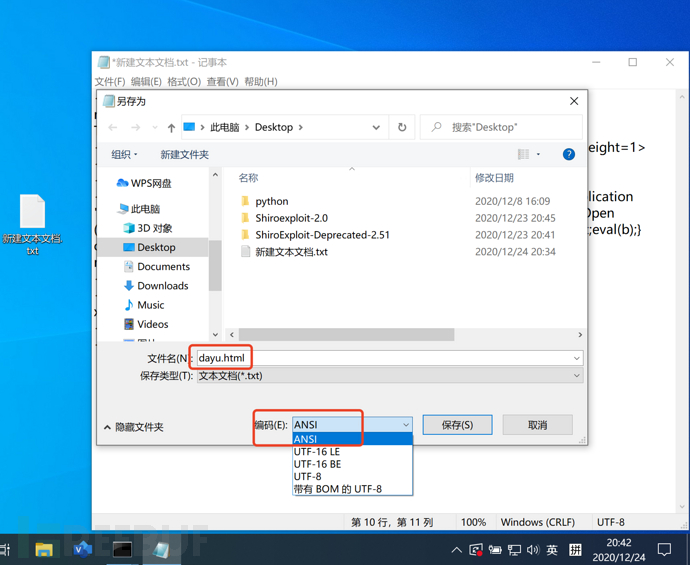
Task: Close the 另存为 dialog
Action: (574, 101)
